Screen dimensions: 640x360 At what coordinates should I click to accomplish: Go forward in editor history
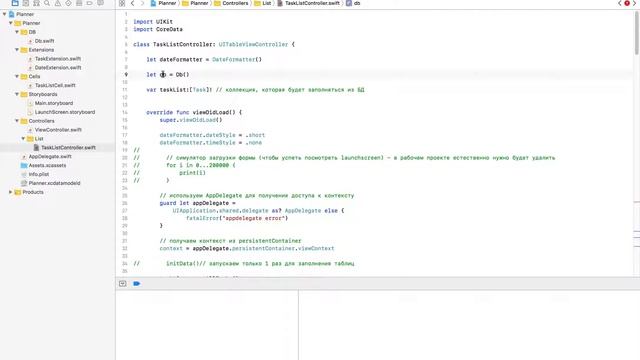click(142, 3)
